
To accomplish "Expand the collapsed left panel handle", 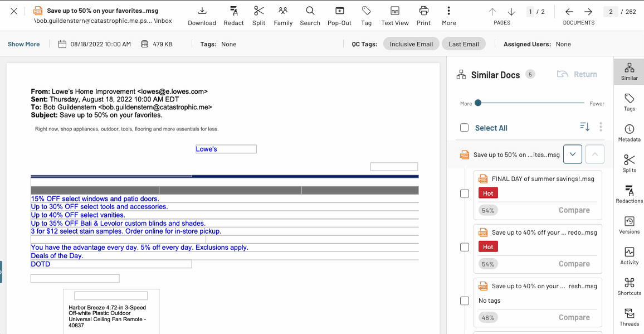I will tap(1, 272).
